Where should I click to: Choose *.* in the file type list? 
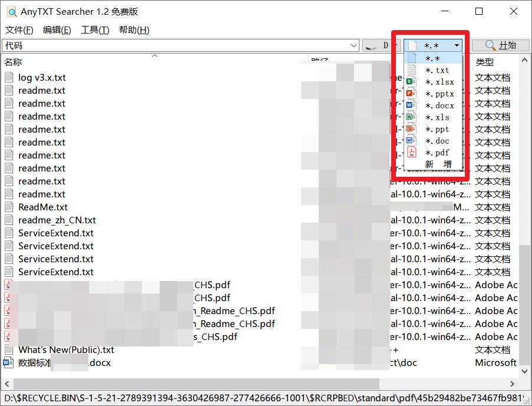[x=433, y=58]
